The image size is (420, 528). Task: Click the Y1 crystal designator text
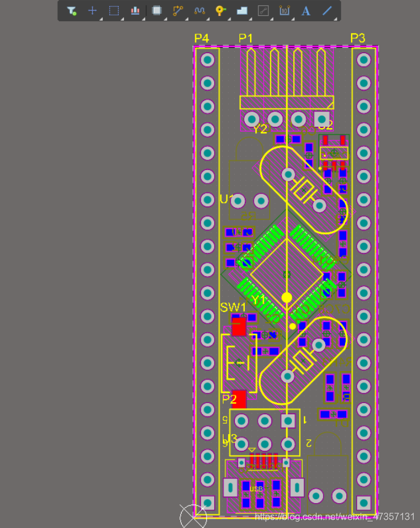[x=258, y=300]
